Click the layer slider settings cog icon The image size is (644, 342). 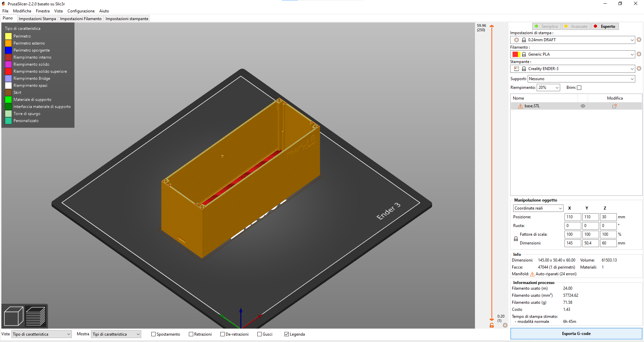pos(505,325)
